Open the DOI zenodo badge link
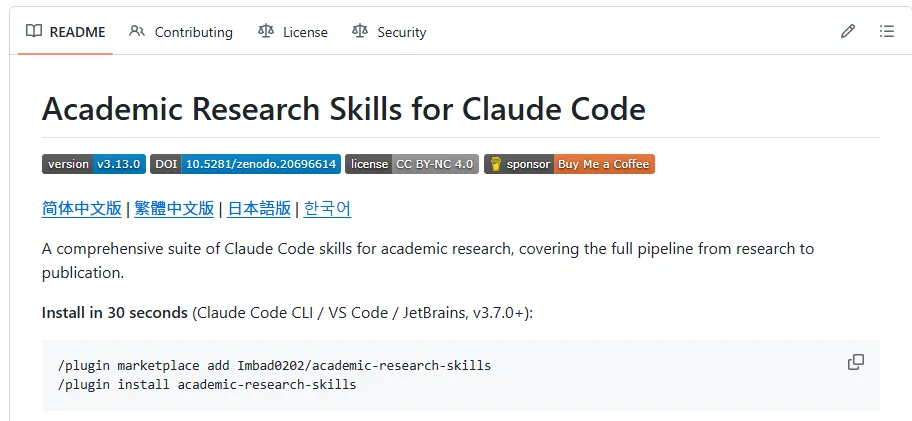This screenshot has height=421, width=912. tap(245, 164)
